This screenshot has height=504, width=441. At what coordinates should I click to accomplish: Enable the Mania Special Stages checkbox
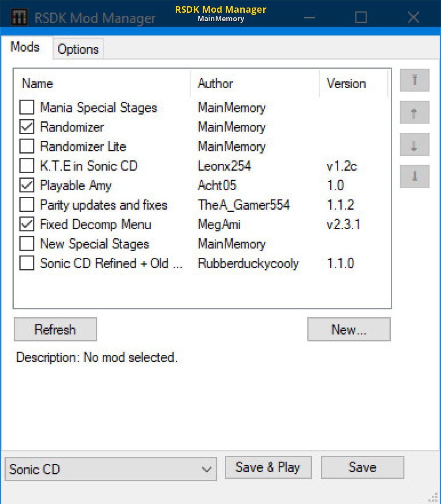(27, 108)
